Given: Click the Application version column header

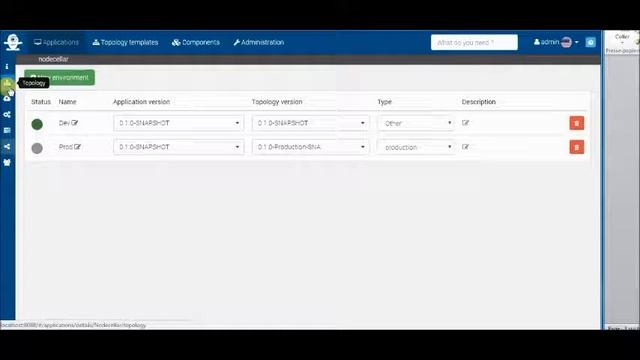Looking at the screenshot, I should (x=141, y=102).
